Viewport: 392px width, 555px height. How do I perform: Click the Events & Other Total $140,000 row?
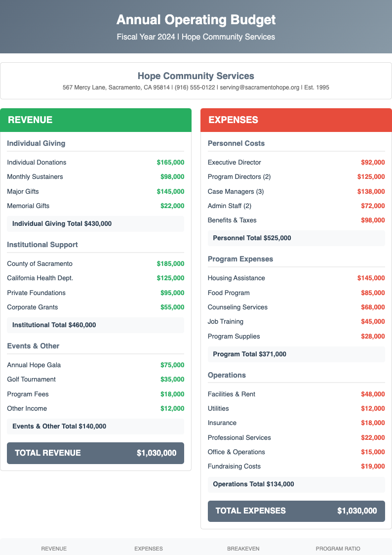click(x=95, y=426)
